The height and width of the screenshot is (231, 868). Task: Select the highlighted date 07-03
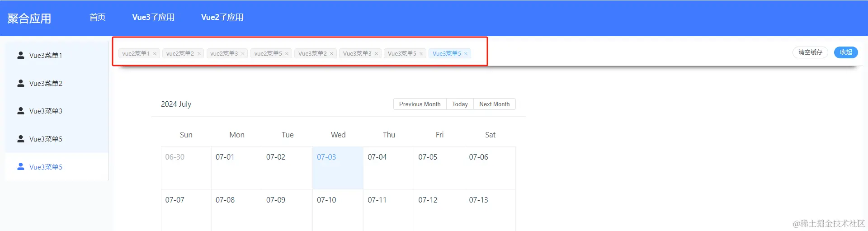tap(338, 168)
